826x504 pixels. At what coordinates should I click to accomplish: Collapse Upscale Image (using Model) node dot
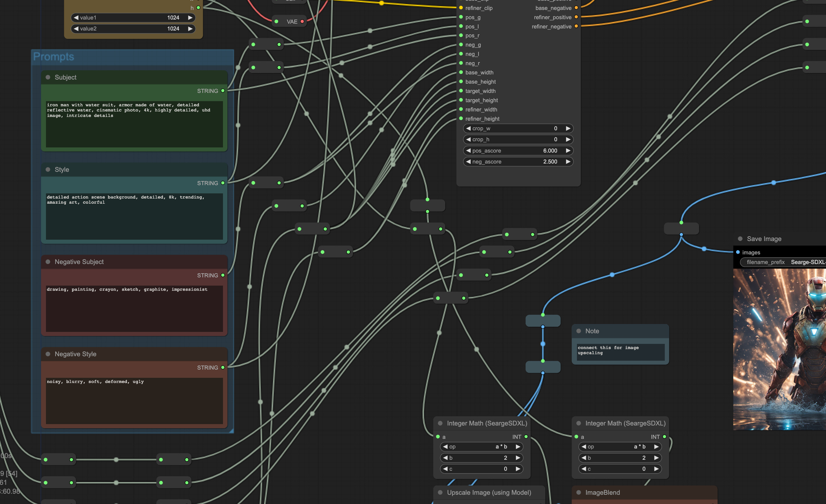[x=440, y=492]
